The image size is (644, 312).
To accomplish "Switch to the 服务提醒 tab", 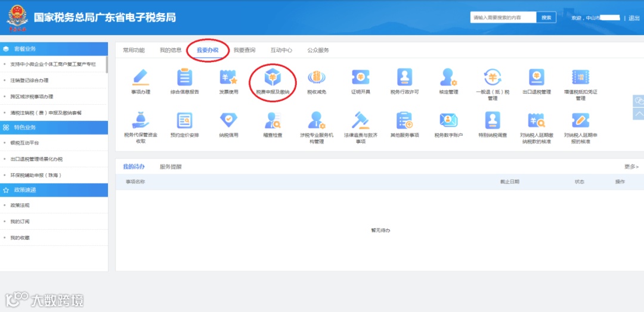I will [171, 167].
